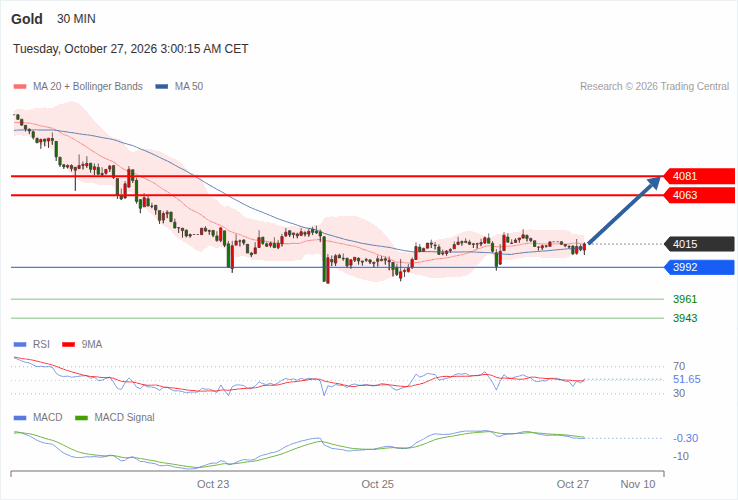Click the RSI 70 overbought level label
The width and height of the screenshot is (738, 500).
tap(679, 366)
